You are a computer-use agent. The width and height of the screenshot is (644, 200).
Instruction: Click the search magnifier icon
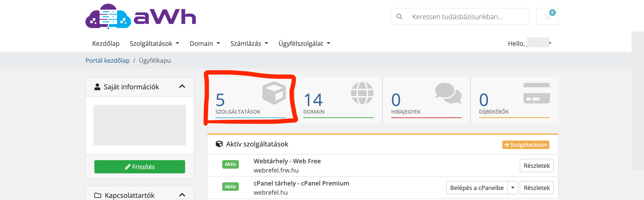pos(399,16)
